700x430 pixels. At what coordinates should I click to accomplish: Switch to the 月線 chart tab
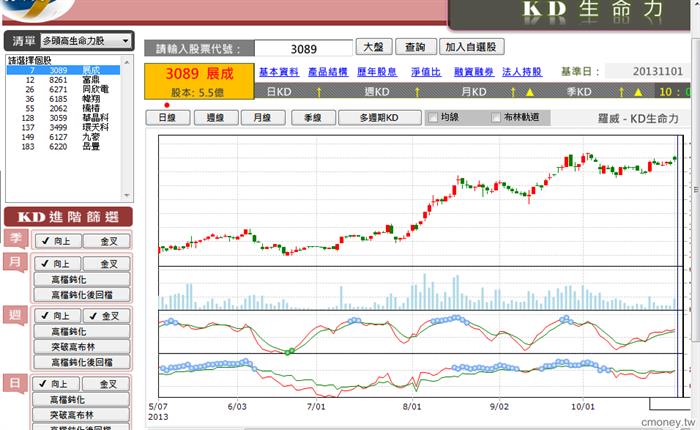click(x=262, y=118)
